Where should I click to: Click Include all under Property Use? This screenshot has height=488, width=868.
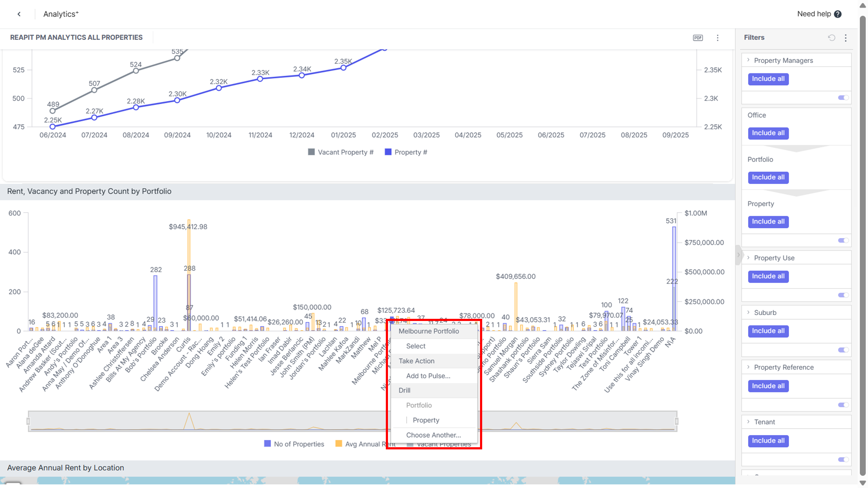[x=768, y=276]
